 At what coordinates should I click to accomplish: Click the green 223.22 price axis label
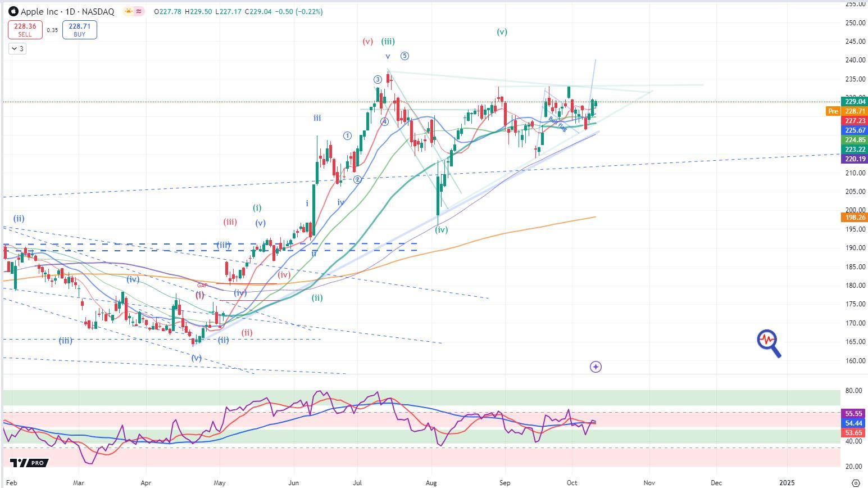click(x=855, y=150)
